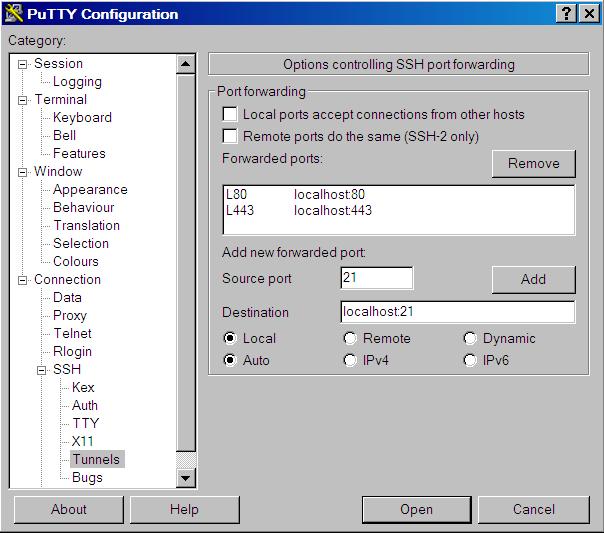Open the Kex category
604x533 pixels.
pyautogui.click(x=83, y=387)
